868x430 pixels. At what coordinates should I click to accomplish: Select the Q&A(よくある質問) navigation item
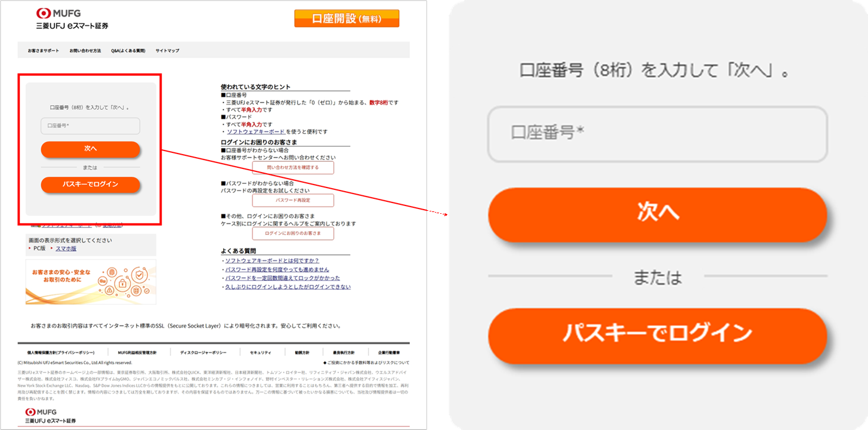(127, 51)
